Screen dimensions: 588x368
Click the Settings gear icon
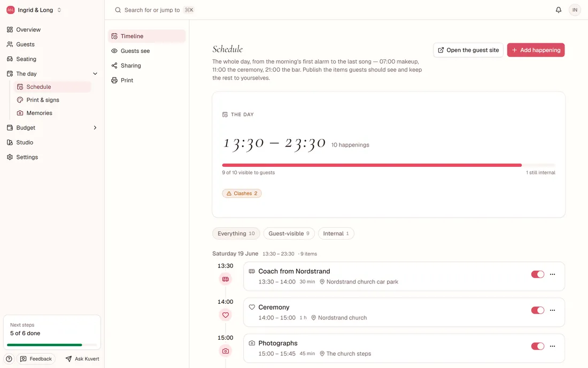(10, 157)
